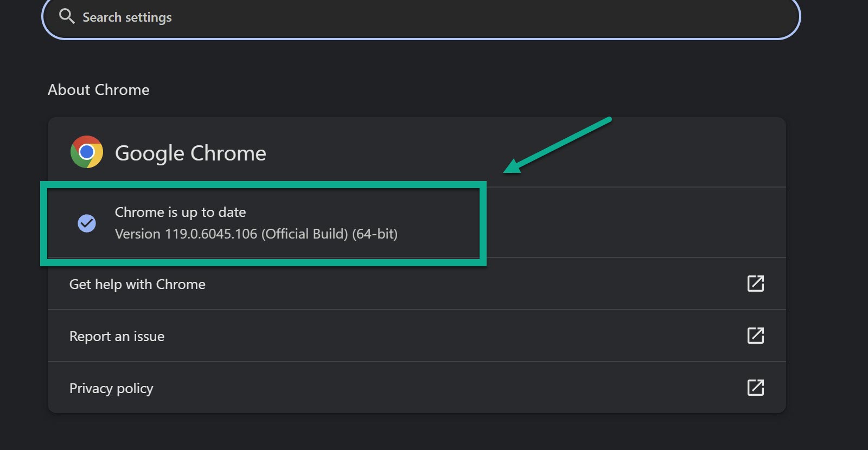Viewport: 868px width, 450px height.
Task: Click the external link icon beside Privacy policy
Action: (756, 388)
